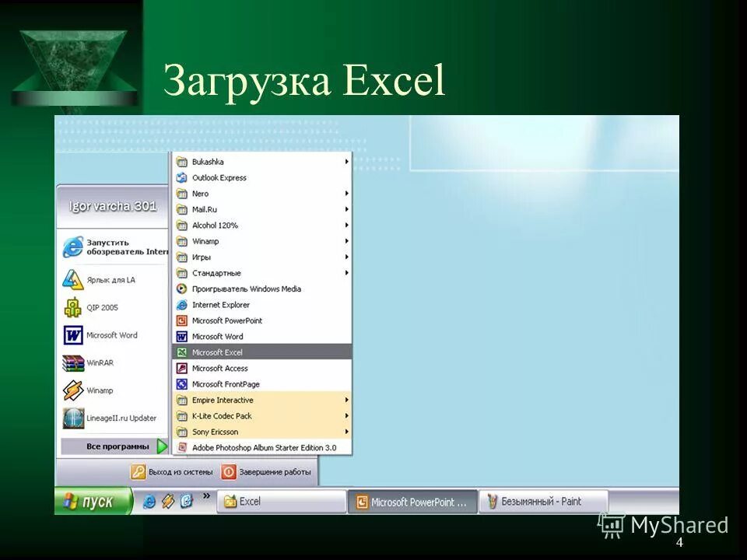Click the Nero folder icon
Screen dimensions: 747x560
pos(181,194)
